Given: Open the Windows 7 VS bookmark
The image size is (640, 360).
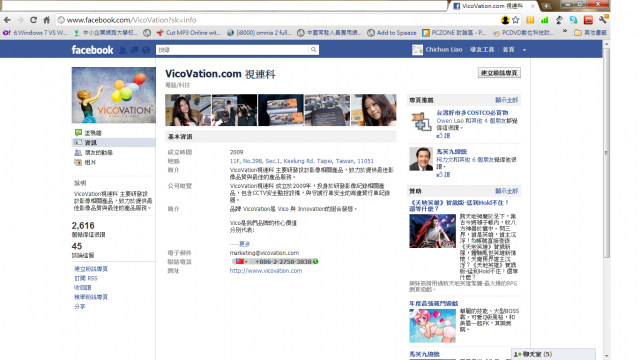Looking at the screenshot, I should coord(35,33).
